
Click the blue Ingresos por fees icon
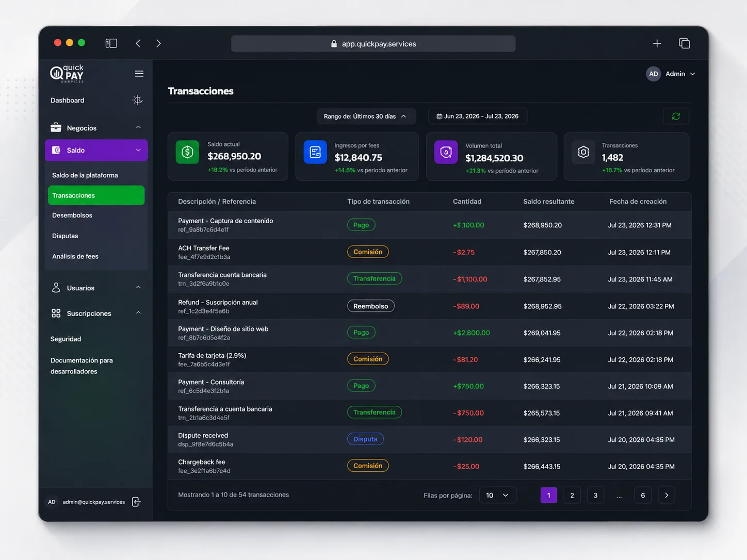[315, 152]
